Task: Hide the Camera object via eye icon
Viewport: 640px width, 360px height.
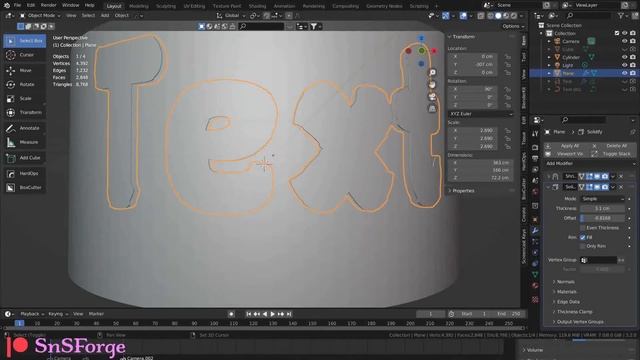Action: point(624,41)
